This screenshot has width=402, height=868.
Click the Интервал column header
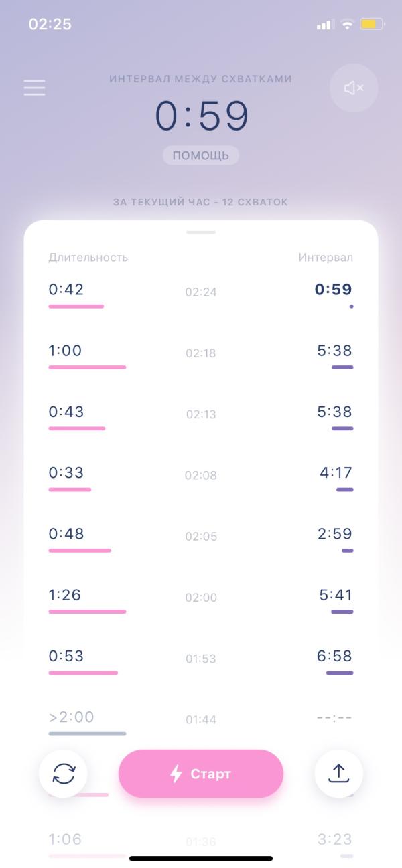[326, 258]
